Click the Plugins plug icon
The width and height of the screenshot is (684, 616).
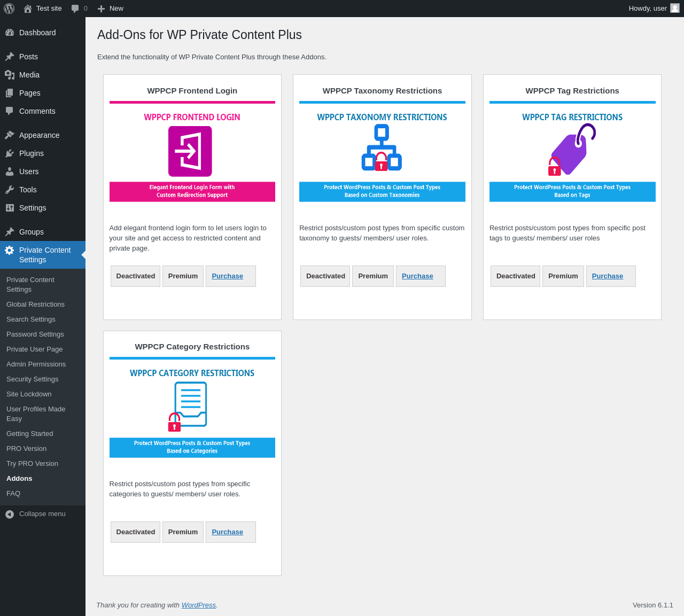click(10, 153)
